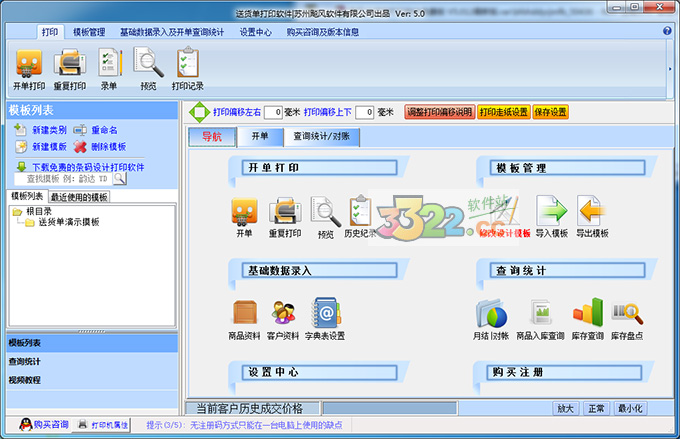Screen dimensions: 680x439
Task: Switch to 最近使用的模板 tab
Action: tap(79, 197)
